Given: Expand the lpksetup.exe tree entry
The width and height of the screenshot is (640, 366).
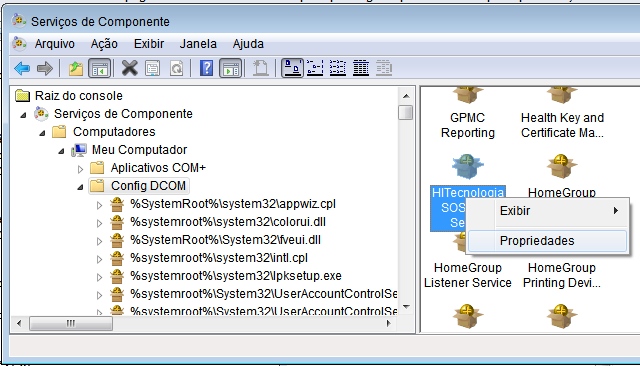Looking at the screenshot, I should tap(99, 277).
